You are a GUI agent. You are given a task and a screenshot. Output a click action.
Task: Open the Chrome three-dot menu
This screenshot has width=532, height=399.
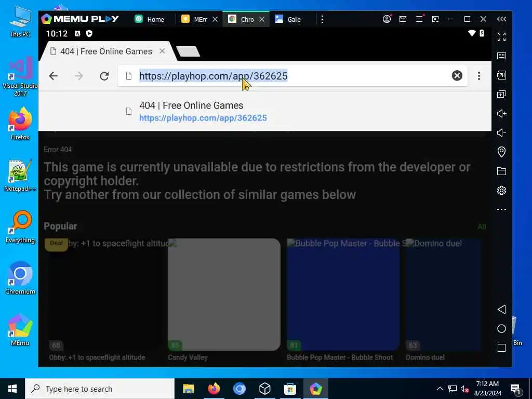478,76
